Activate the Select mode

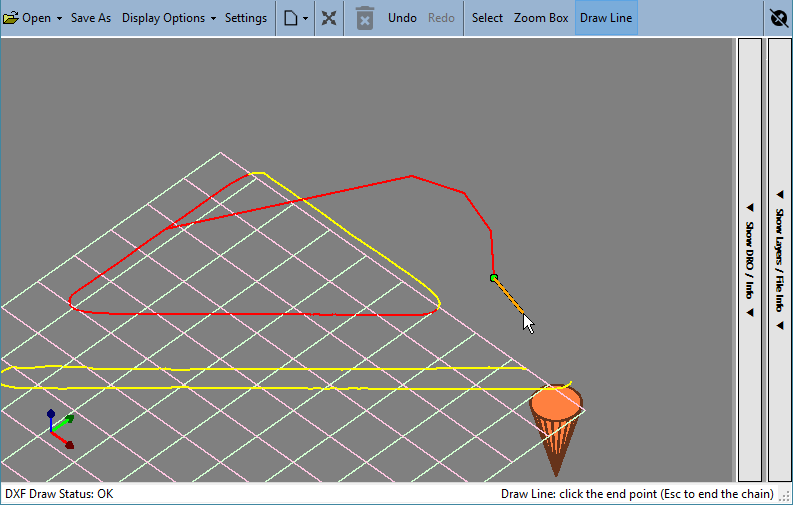487,18
